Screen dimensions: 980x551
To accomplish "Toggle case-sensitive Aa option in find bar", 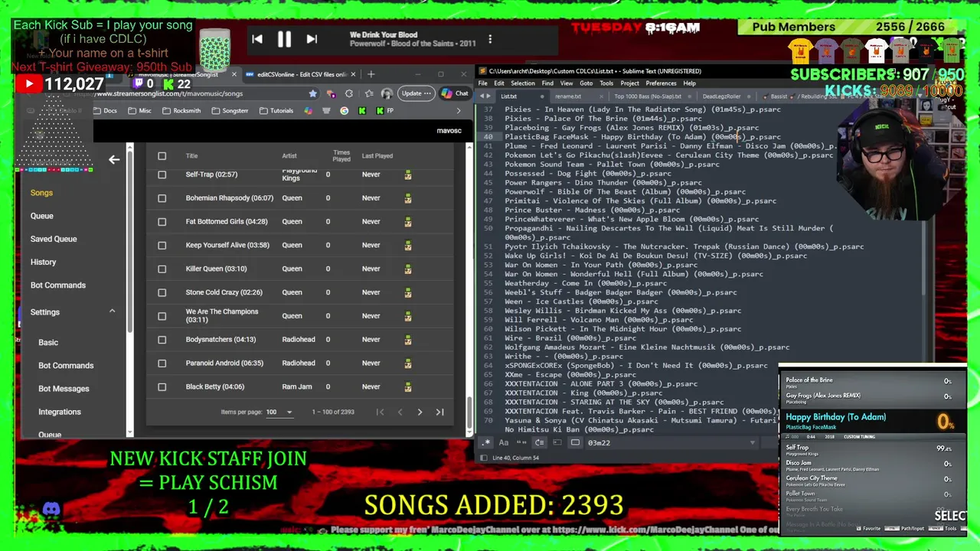I will 504,442.
